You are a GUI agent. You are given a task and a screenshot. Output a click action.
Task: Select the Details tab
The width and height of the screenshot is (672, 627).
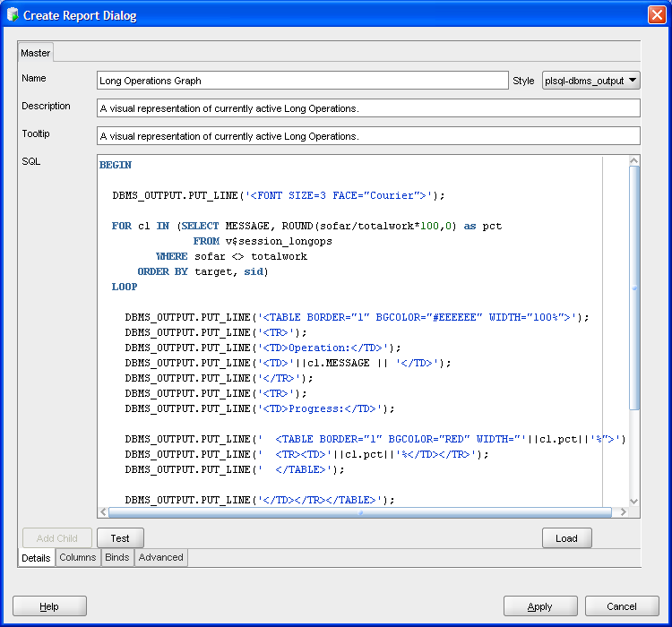coord(36,557)
